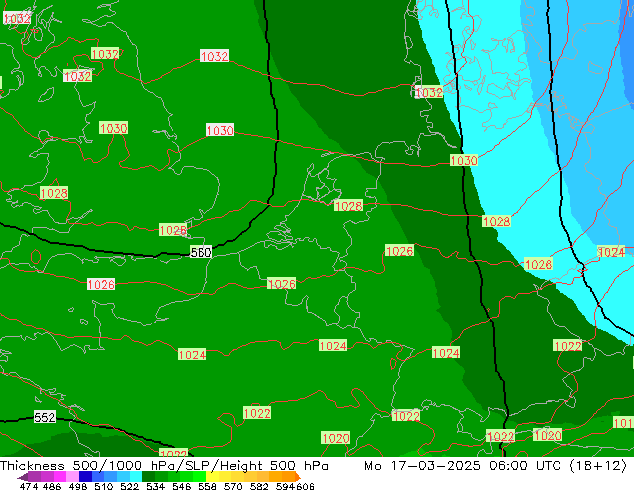Screen dimensions: 634x490
Task: Pick the dark navy blue legend swatch
Action: [85, 477]
